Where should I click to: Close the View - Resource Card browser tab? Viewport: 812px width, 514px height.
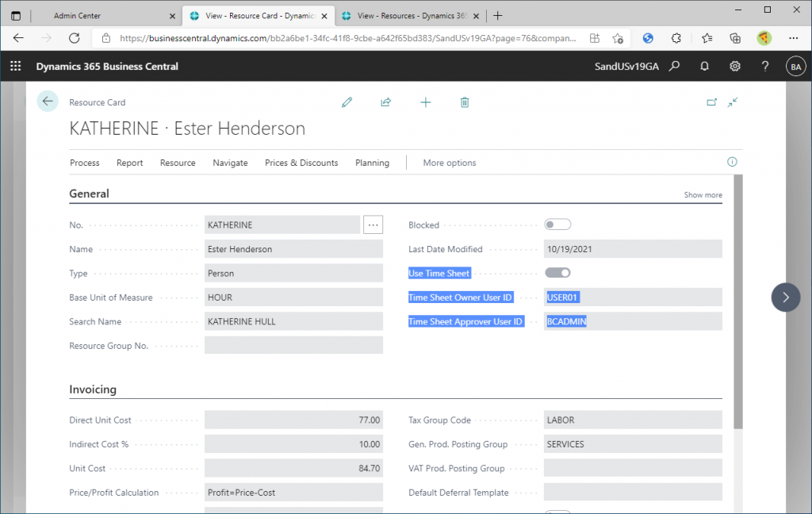click(324, 16)
